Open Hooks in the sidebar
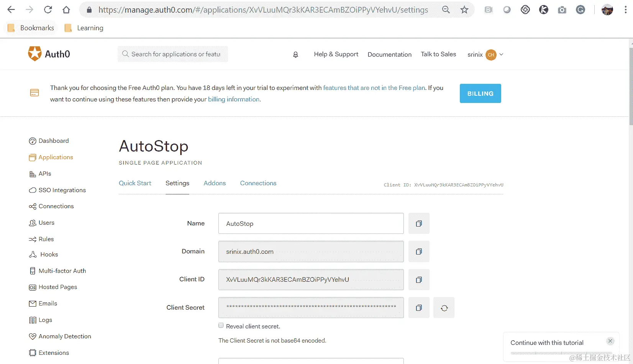 tap(44, 255)
